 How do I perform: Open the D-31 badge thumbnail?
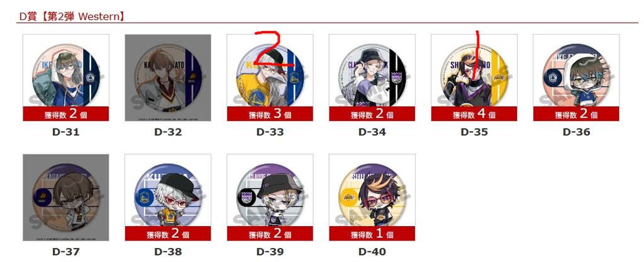(x=65, y=77)
